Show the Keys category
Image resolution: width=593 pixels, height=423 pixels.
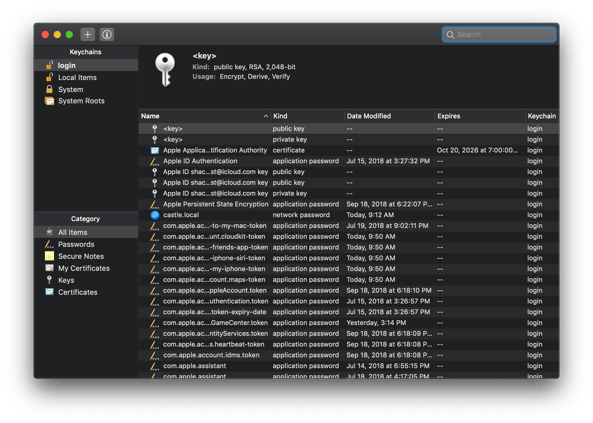coord(86,280)
